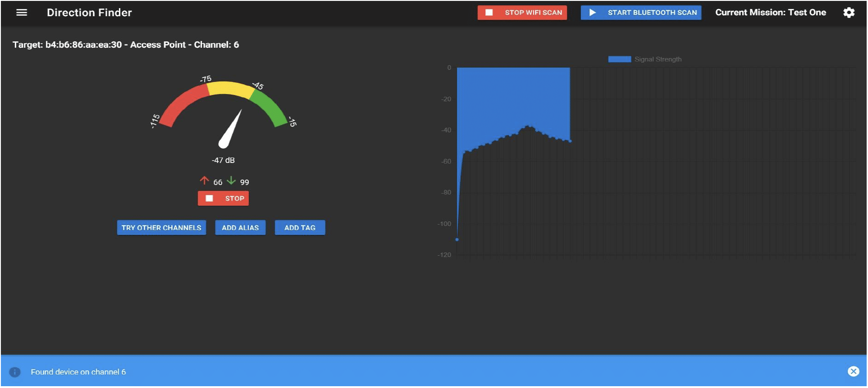The image size is (868, 388).
Task: Open settings via the gear icon
Action: click(849, 13)
